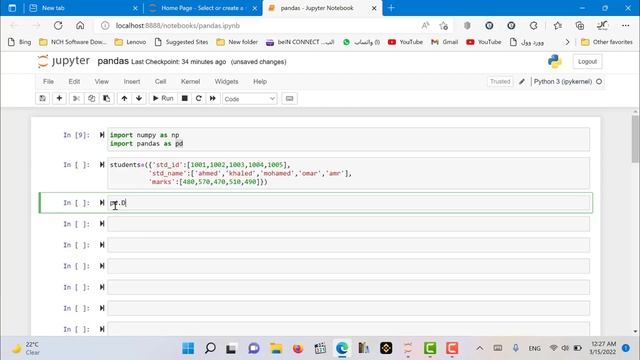The image size is (640, 360).
Task: Open a new browser tab with plus
Action: point(391,8)
